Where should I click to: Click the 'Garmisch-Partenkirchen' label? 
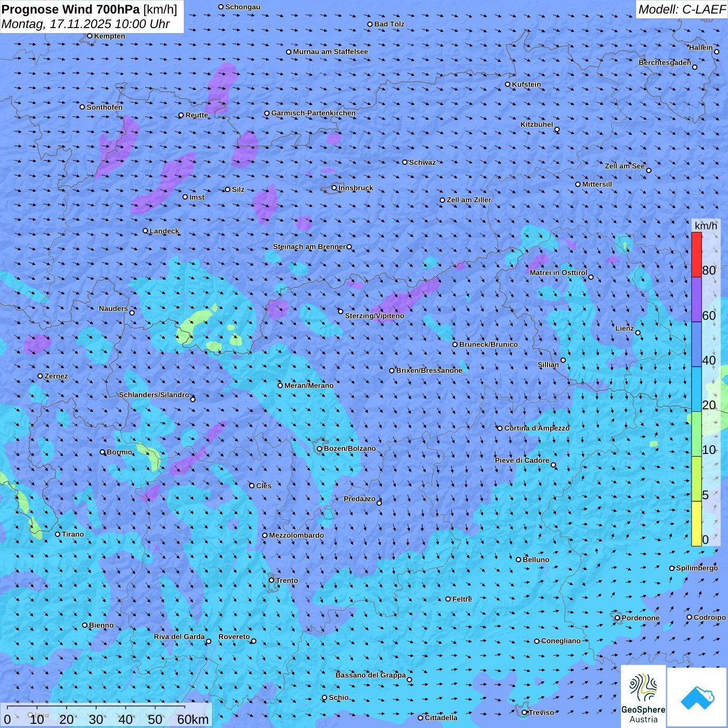(314, 113)
